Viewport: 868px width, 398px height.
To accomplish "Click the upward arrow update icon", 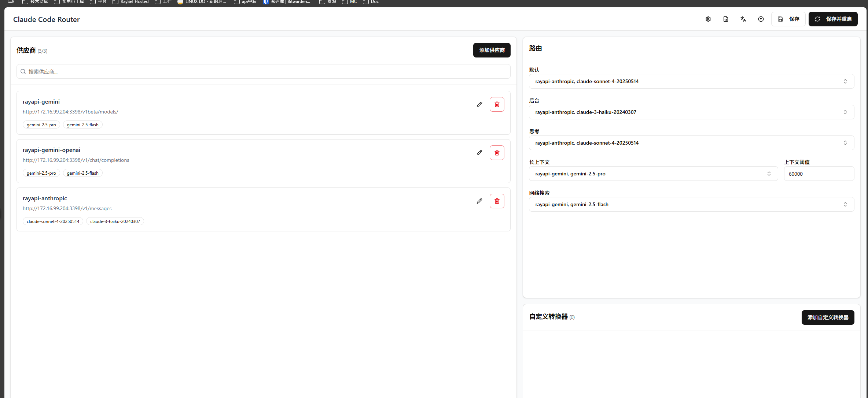I will [x=761, y=19].
